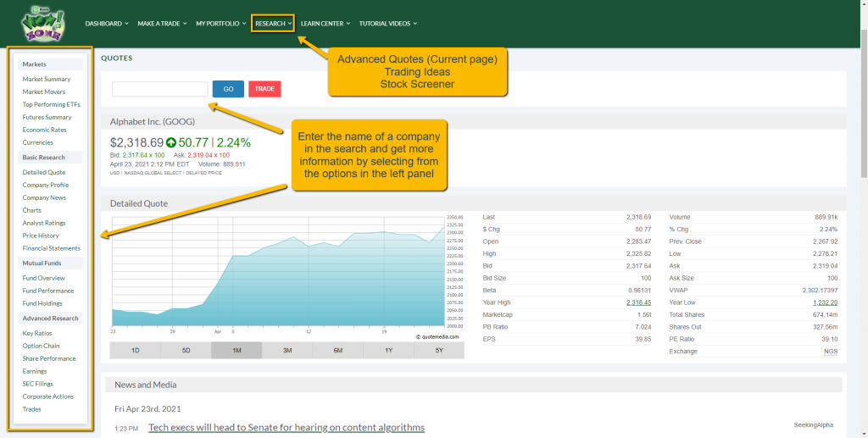The height and width of the screenshot is (438, 868).
Task: Open SEC Filings
Action: click(37, 385)
